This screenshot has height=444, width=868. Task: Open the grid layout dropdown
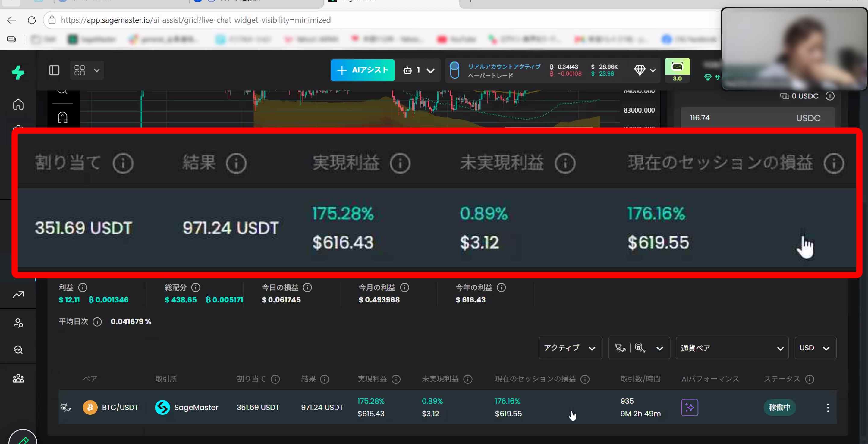point(86,70)
